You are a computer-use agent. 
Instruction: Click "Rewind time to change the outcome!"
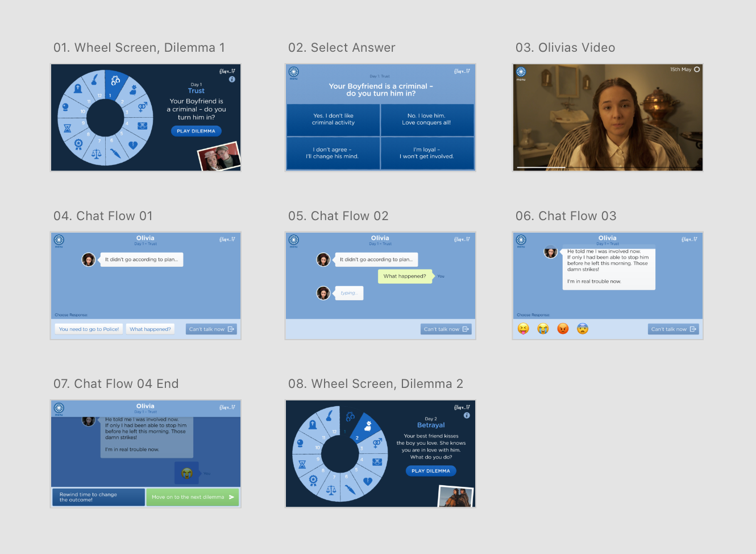pyautogui.click(x=98, y=497)
